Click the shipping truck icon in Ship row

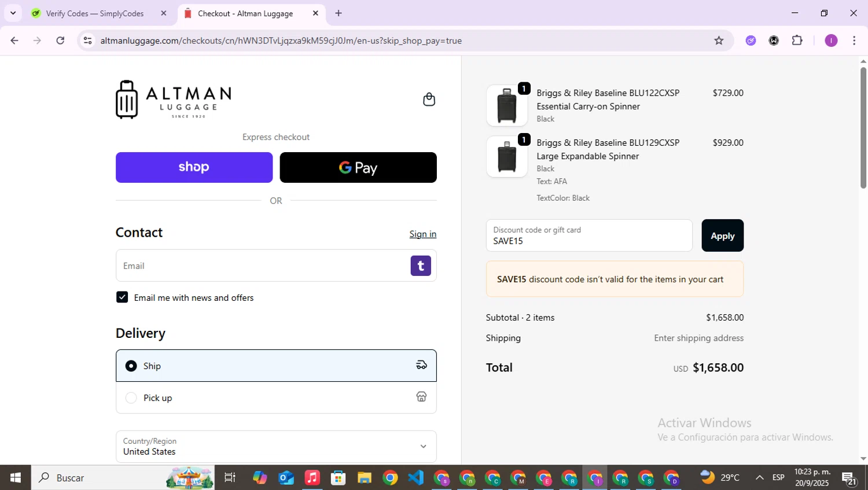421,365
